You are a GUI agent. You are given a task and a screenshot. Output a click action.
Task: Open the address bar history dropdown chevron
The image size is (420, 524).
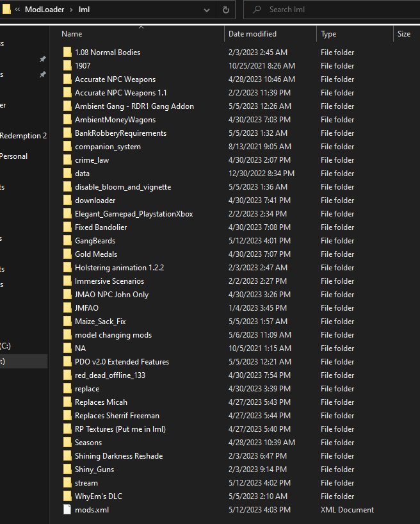point(206,10)
